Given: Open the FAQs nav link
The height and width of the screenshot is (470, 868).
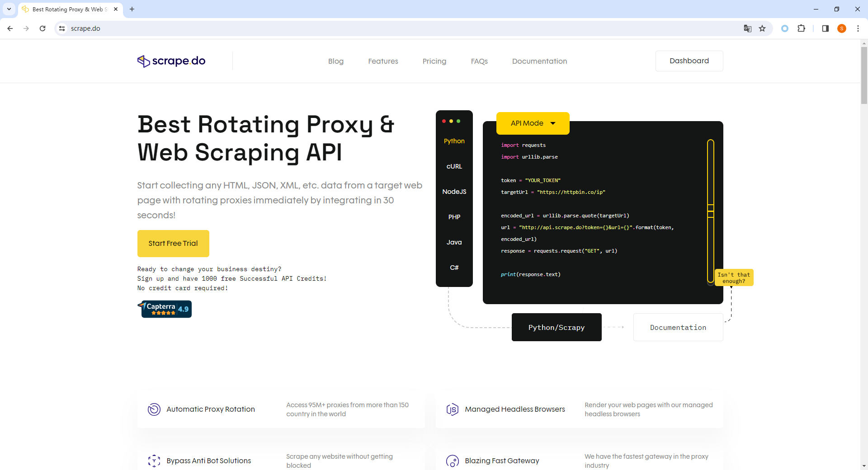Looking at the screenshot, I should pos(479,61).
